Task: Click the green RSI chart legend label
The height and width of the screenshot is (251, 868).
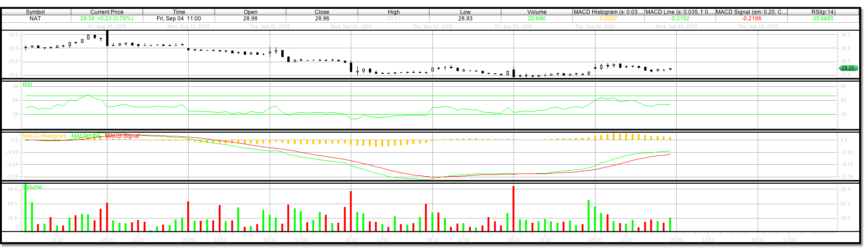Action: [27, 85]
